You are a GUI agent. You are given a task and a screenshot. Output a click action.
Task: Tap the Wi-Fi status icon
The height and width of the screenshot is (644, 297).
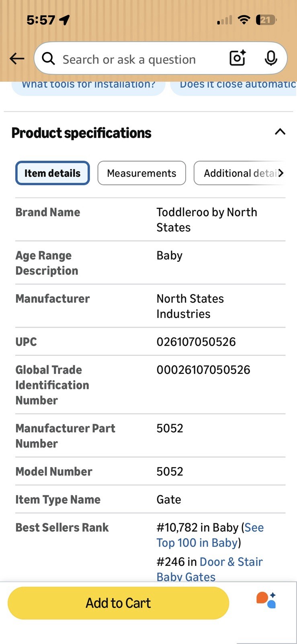(244, 20)
